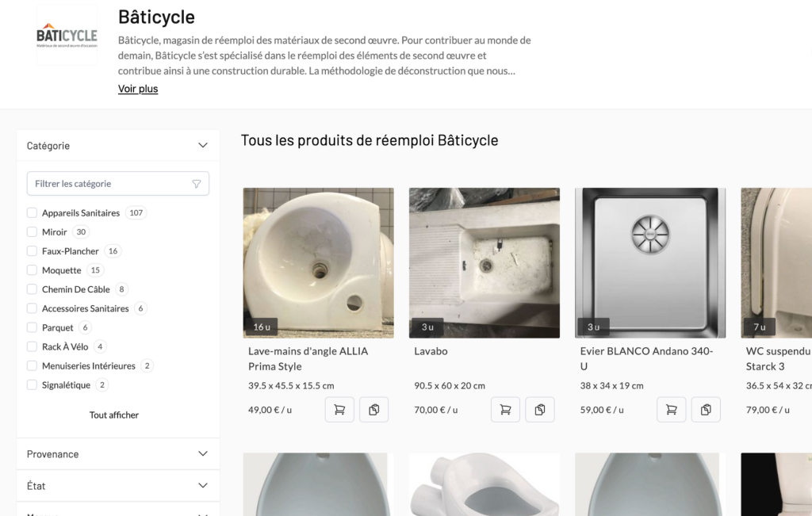Add Lave-mains d'angle ALLIA to cart
812x516 pixels.
339,409
